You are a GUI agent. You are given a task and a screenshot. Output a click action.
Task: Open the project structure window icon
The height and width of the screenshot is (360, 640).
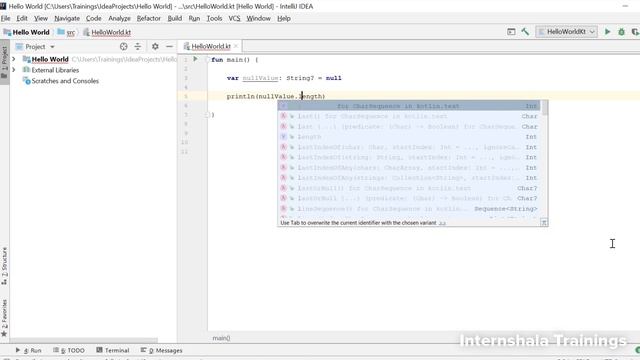[511, 31]
